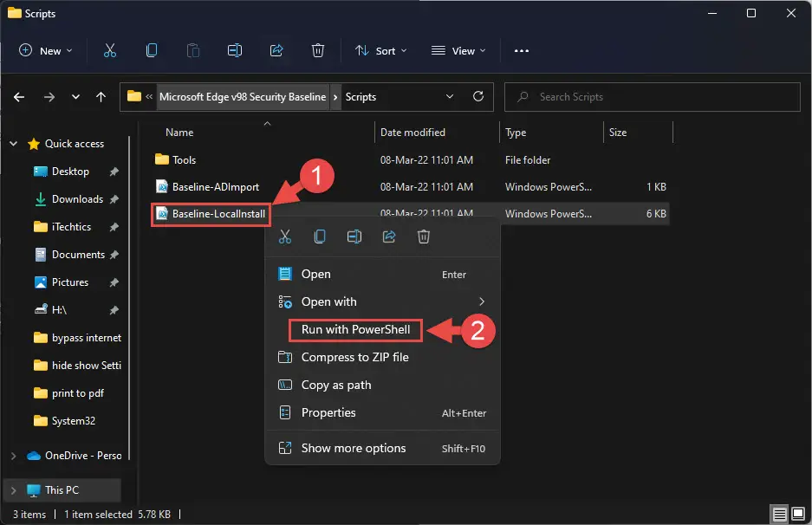Screen dimensions: 812x525
Task: Open the Recent locations dropdown arrow
Action: tap(75, 97)
